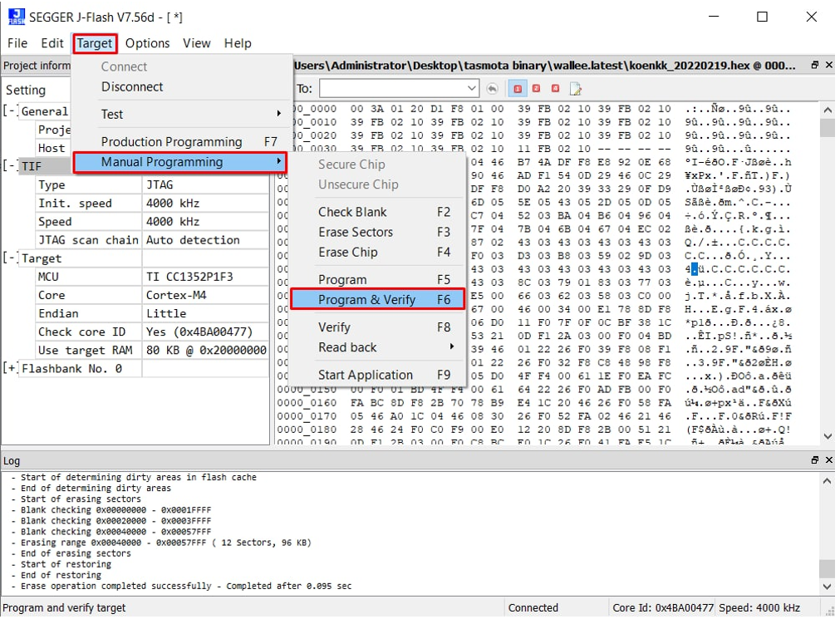The width and height of the screenshot is (840, 619).
Task: Click the Log panel scroll up arrow
Action: click(x=828, y=481)
